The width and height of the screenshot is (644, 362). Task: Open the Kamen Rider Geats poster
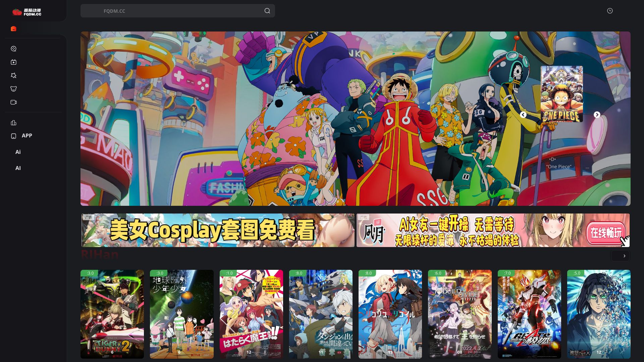[x=529, y=314]
